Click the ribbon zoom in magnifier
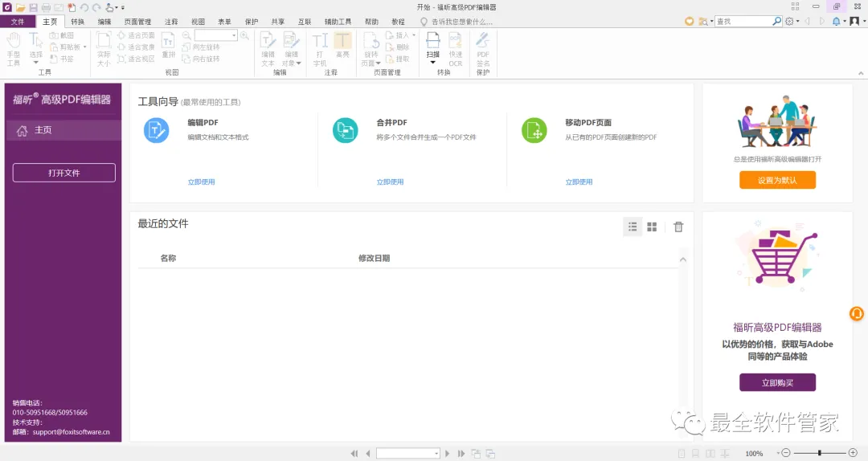Screen dimensions: 868x461 point(244,35)
